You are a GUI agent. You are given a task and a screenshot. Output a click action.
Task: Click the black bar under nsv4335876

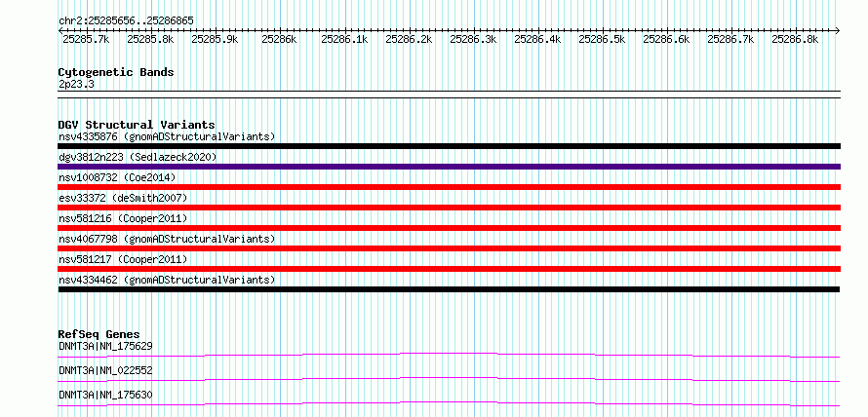coord(449,146)
